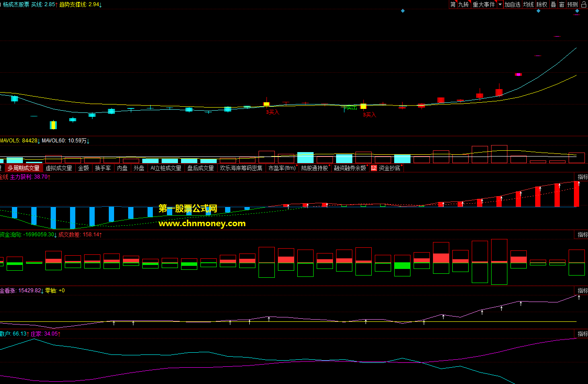
Task: Switch to the 金额 tab
Action: pos(83,168)
